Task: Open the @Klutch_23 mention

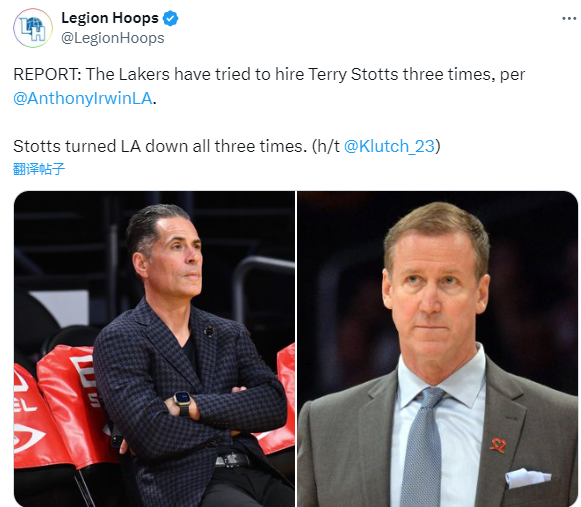Action: click(x=389, y=146)
